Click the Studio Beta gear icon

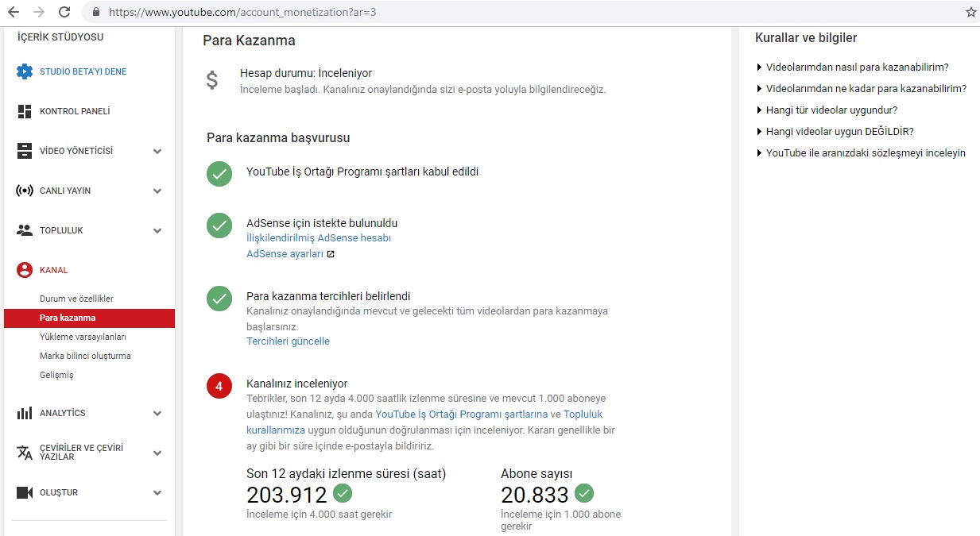click(25, 71)
